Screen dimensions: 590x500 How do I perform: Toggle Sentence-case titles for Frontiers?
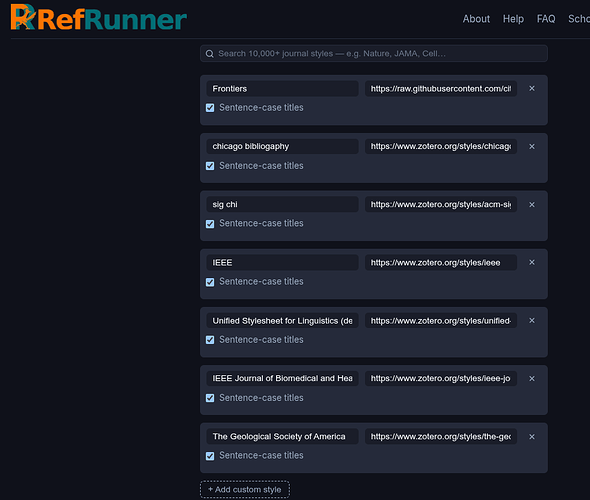tap(210, 108)
